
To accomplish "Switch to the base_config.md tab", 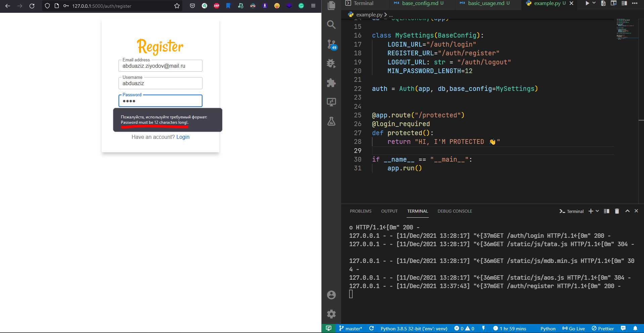I will [420, 3].
